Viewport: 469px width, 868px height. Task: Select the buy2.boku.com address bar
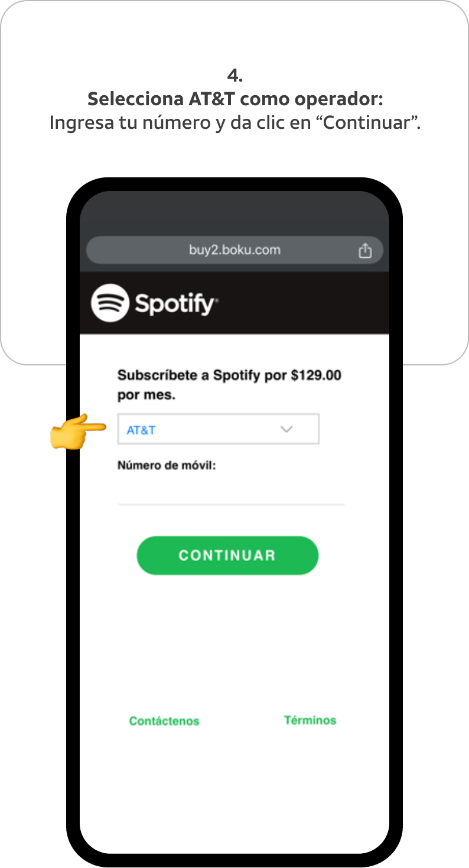[234, 250]
